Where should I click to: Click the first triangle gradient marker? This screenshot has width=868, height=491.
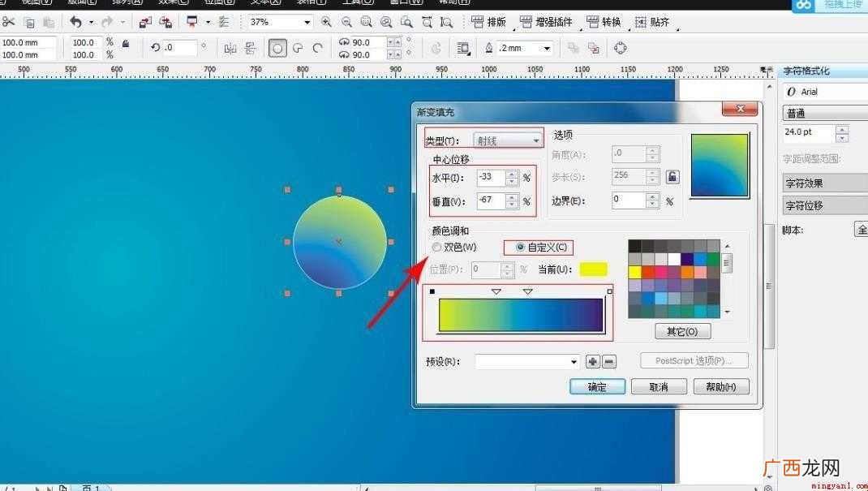(x=496, y=291)
